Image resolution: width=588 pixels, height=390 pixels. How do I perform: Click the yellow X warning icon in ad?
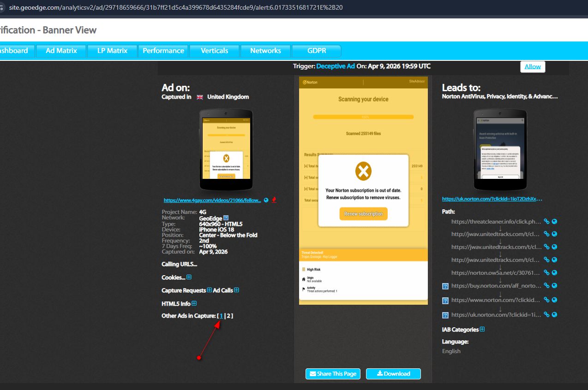click(363, 172)
